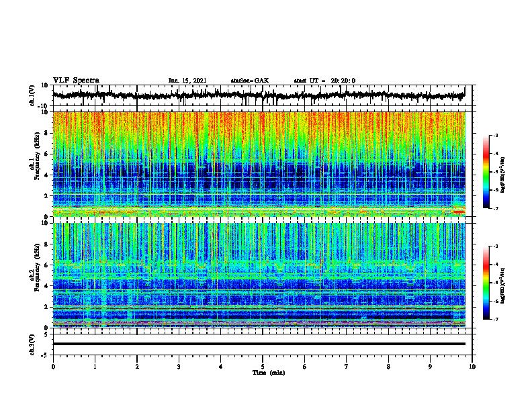Viewport: 532px width, 411px height.
Task: Click time axis tick label "1"
Action: [x=95, y=367]
